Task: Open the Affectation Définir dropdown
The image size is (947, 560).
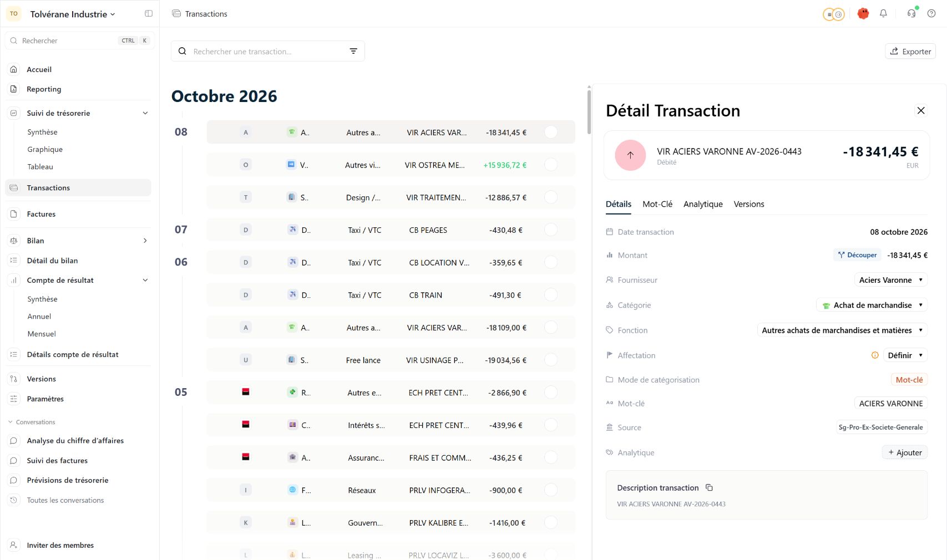Action: [x=905, y=355]
